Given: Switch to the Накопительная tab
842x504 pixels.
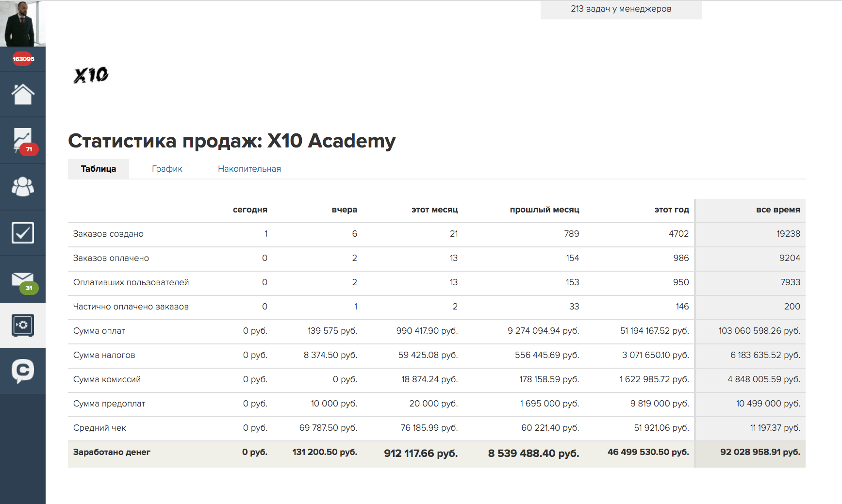Looking at the screenshot, I should tap(249, 169).
